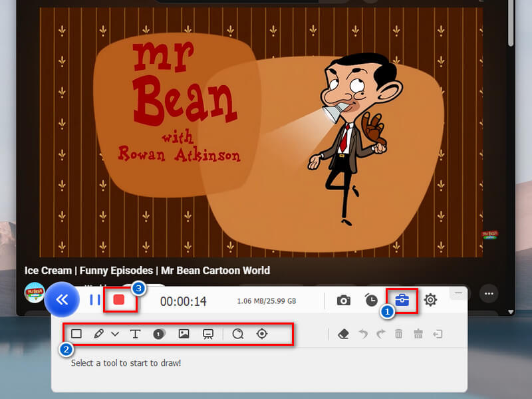Select the rectangle drawing tool
532x399 pixels.
76,334
